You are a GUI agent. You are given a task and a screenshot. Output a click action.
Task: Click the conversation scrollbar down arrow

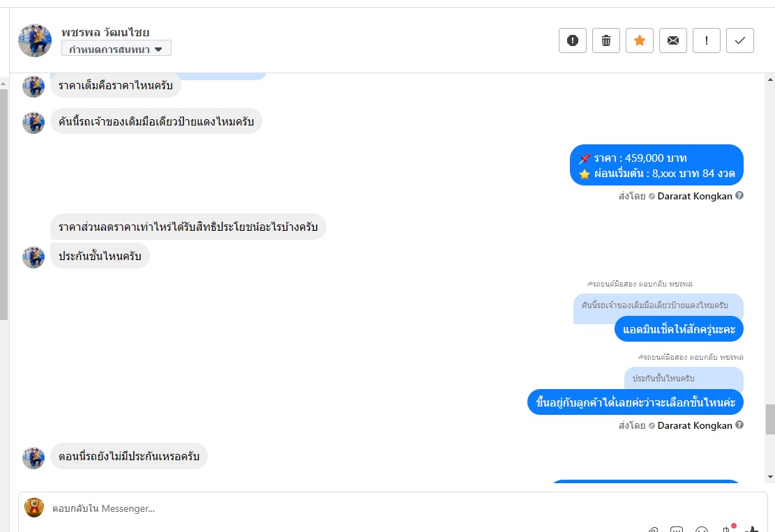[x=770, y=477]
